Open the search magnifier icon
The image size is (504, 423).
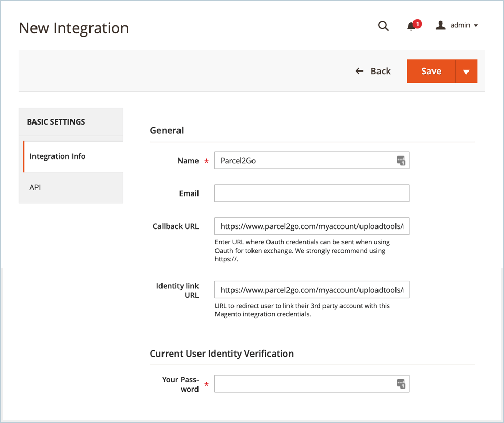coord(383,26)
